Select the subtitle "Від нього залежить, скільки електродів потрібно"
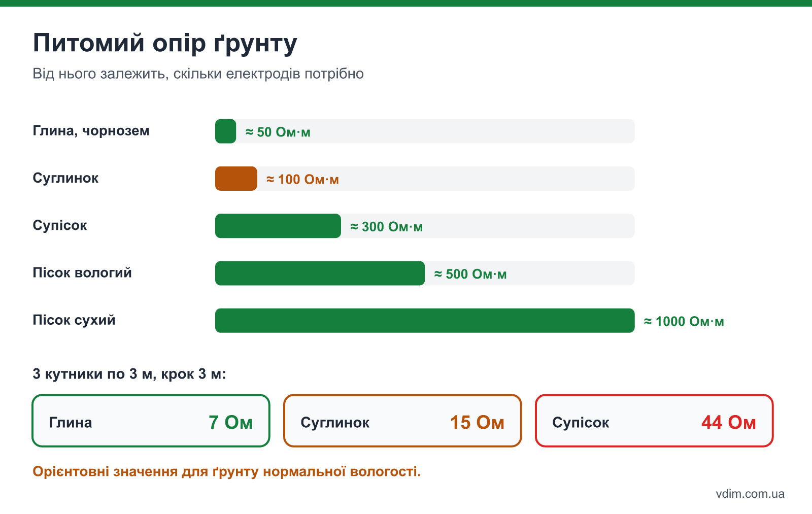This screenshot has width=812, height=514. pos(198,74)
